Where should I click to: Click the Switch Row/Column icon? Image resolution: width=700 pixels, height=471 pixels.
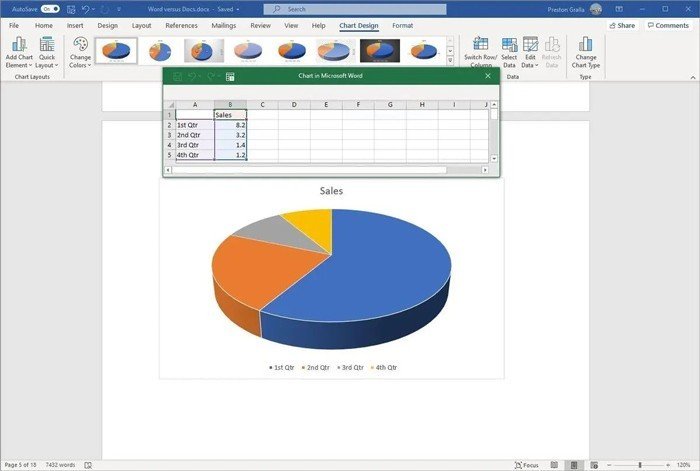[481, 50]
